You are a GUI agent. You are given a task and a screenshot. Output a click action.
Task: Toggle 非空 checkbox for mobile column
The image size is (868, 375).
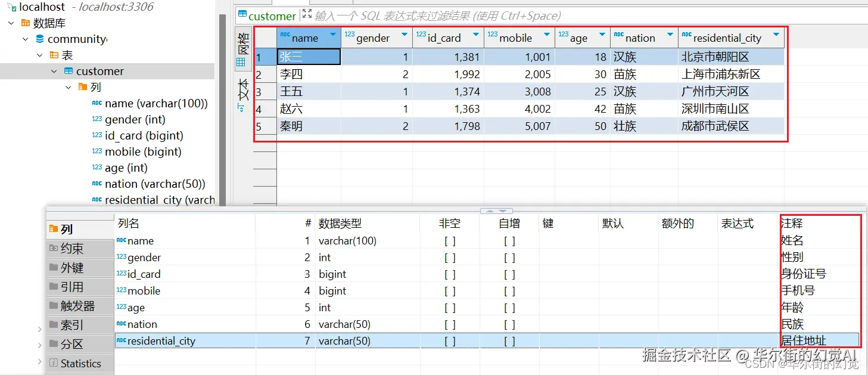pyautogui.click(x=450, y=291)
